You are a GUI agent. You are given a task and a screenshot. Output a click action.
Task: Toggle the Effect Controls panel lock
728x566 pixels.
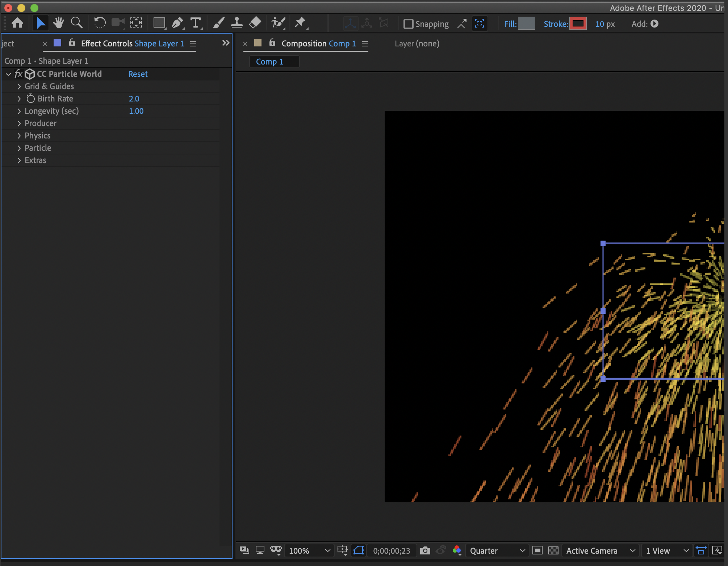point(72,43)
